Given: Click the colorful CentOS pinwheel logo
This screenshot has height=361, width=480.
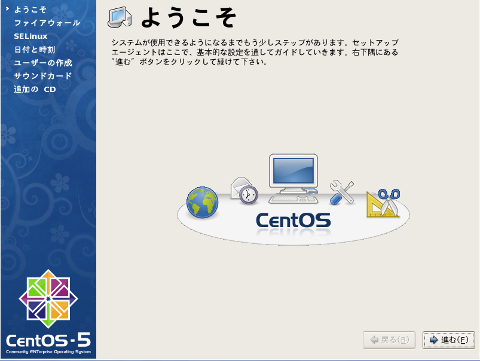Looking at the screenshot, I should tap(48, 299).
